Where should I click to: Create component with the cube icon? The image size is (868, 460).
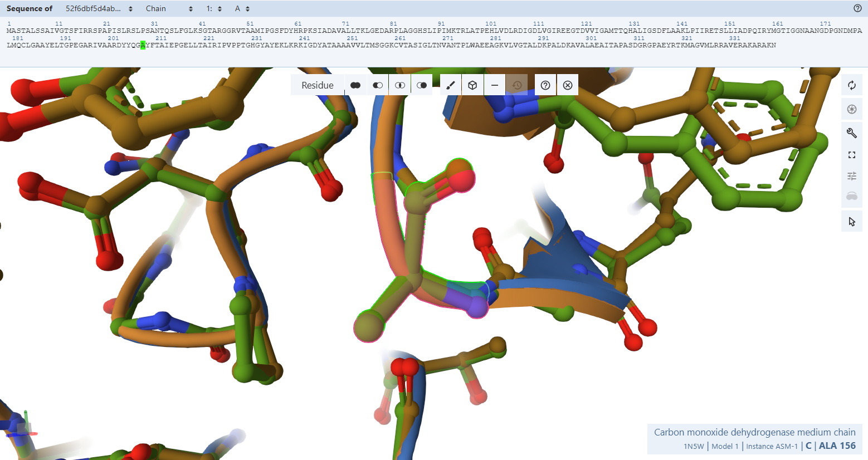472,85
